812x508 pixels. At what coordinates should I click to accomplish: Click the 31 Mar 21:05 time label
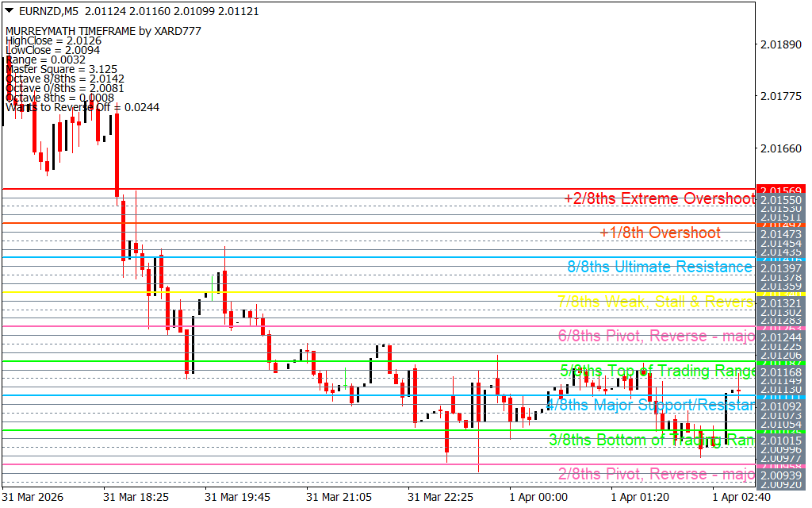tap(339, 497)
